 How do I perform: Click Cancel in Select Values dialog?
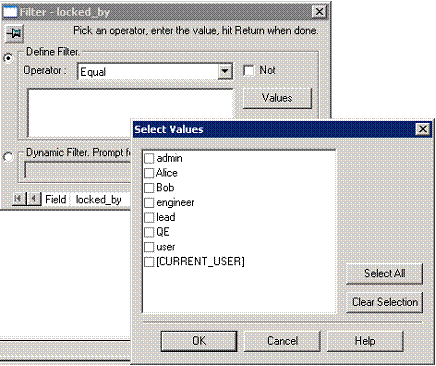coord(282,341)
